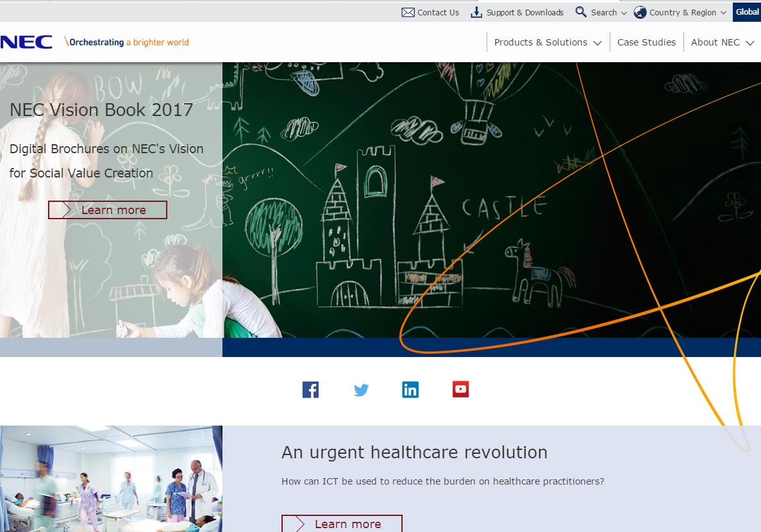Click the Support & Downloads download icon

476,12
